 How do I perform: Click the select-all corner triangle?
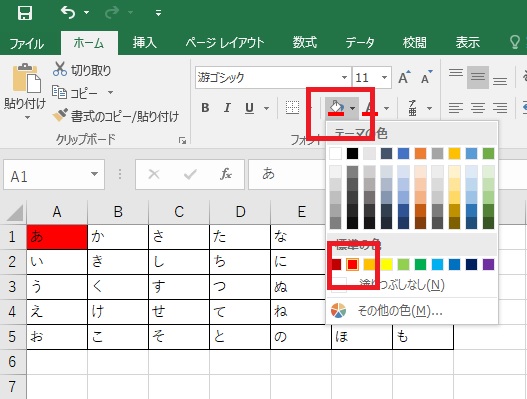coord(15,212)
